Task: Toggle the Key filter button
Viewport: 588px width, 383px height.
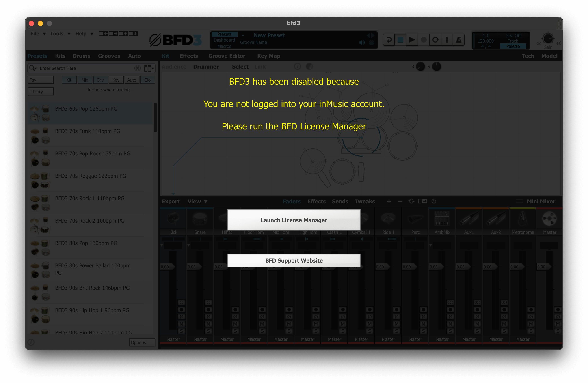Action: point(116,80)
